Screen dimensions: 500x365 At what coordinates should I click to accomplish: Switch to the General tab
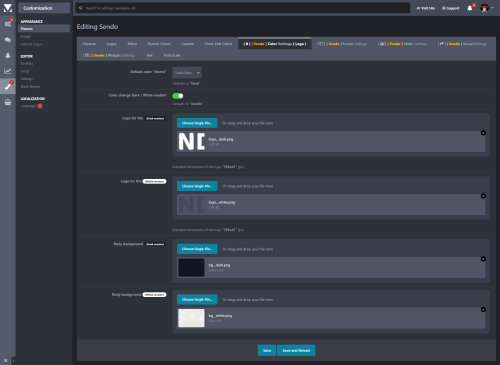pyautogui.click(x=89, y=44)
